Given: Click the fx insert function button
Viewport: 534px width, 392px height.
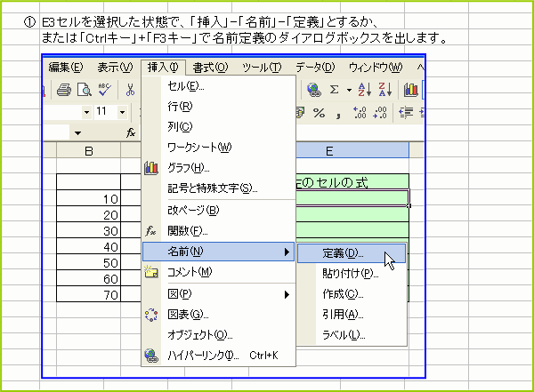Looking at the screenshot, I should (131, 132).
